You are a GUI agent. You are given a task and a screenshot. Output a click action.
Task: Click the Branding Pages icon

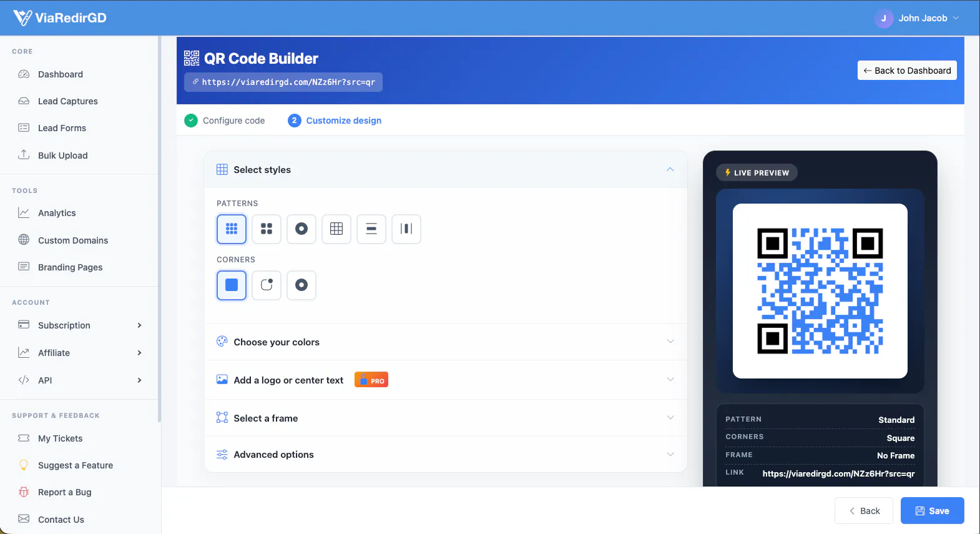pos(24,267)
